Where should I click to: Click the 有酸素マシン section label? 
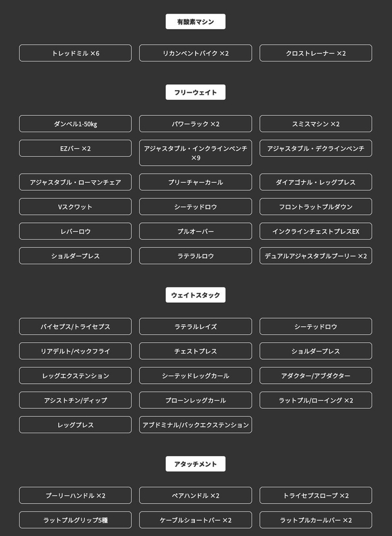(195, 22)
